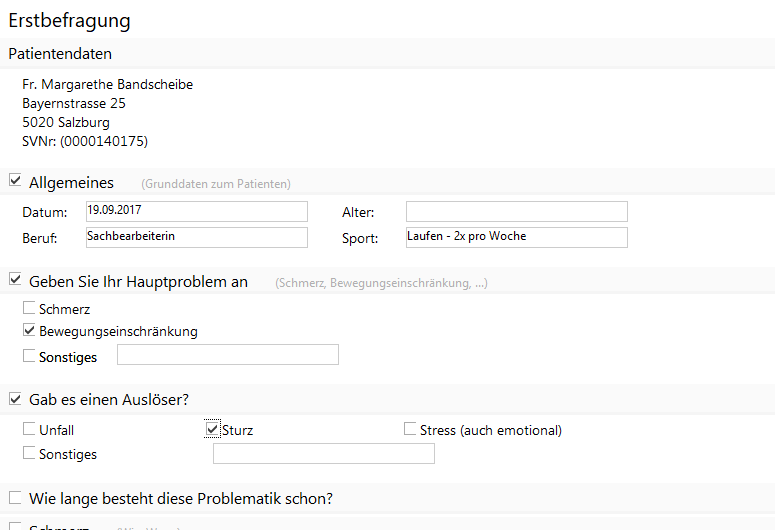Click the empty Alter input field
Screen dimensions: 775x530
click(516, 211)
